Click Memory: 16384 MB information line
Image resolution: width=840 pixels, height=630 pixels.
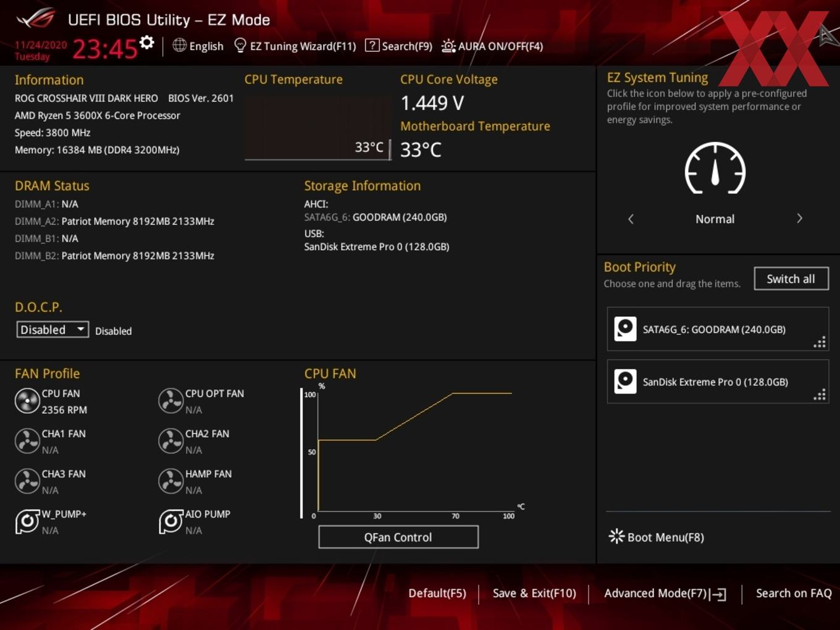click(97, 150)
